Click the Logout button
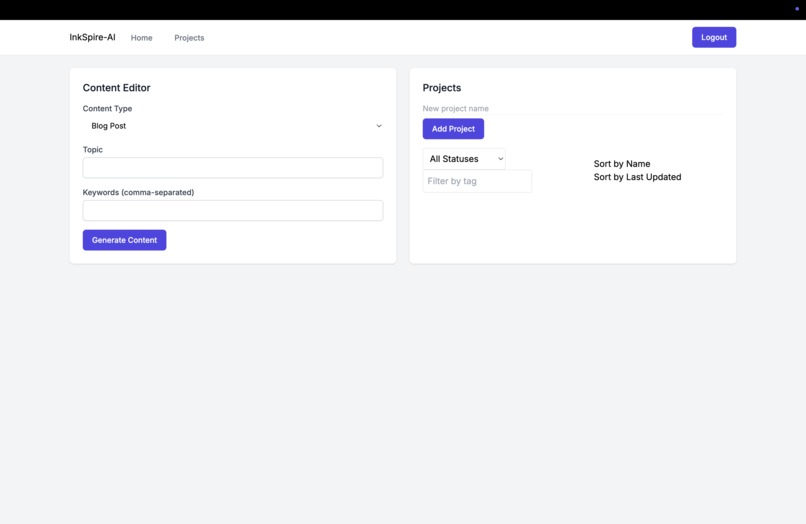 click(x=714, y=38)
